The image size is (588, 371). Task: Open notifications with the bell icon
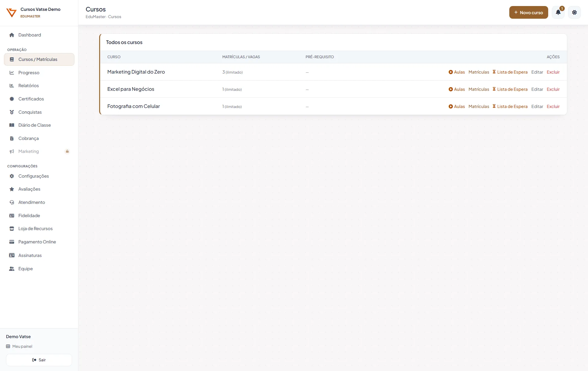point(558,12)
